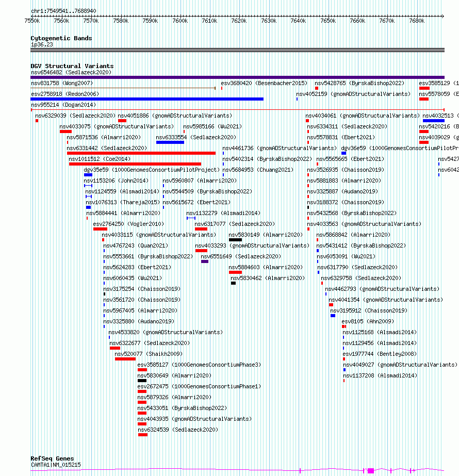Click the CAMTA1|NM_015215 gene label

coord(56,465)
